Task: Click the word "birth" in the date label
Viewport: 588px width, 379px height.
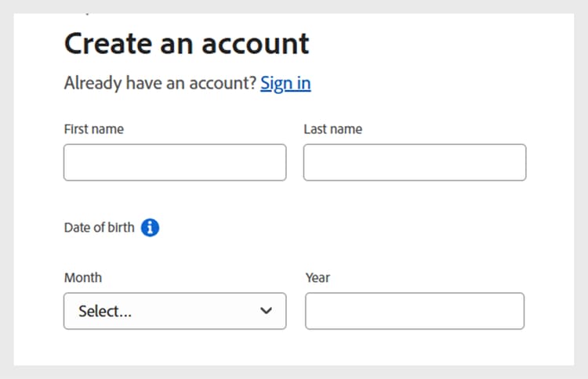Action: [x=121, y=228]
